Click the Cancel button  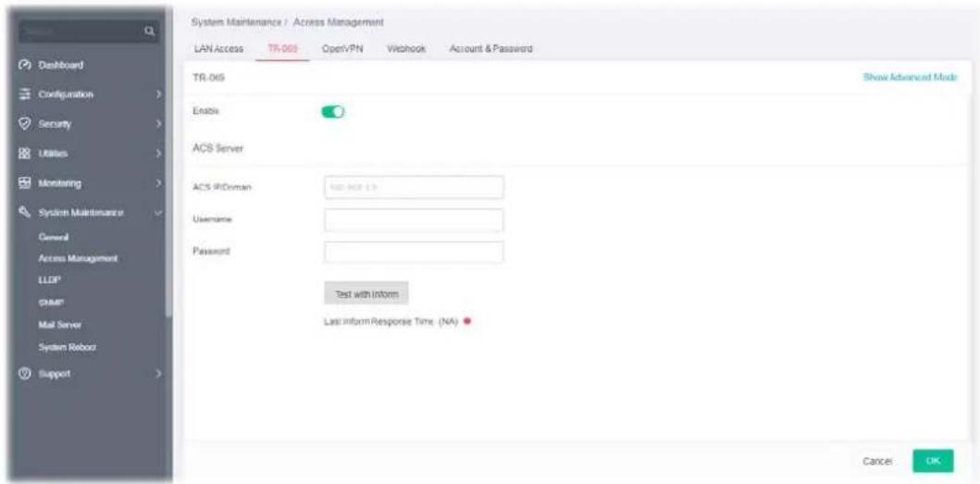(877, 461)
